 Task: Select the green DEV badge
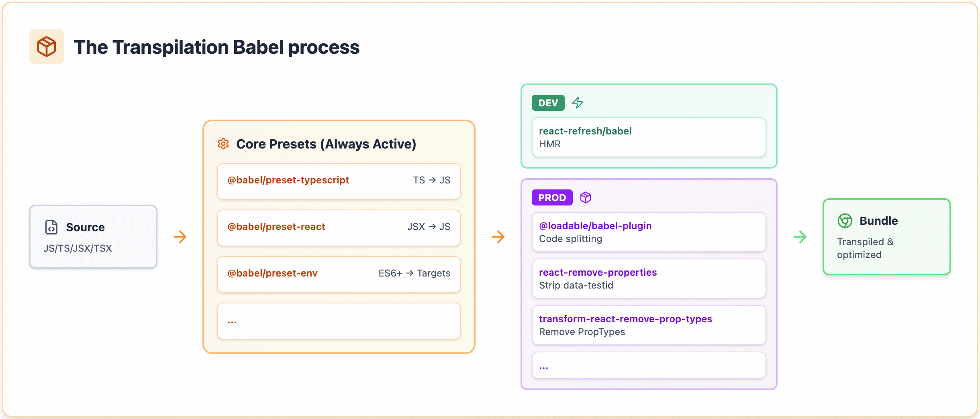point(548,103)
